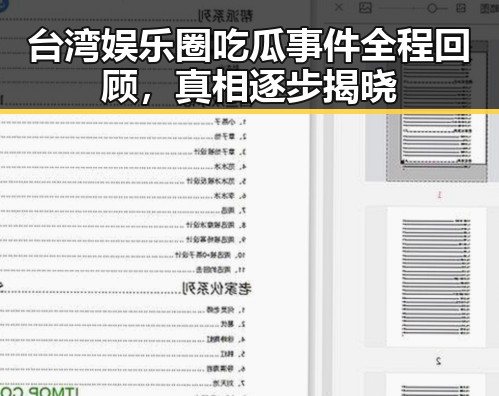Viewport: 499px width, 396px height.
Task: Open contents entry 范冰冰被反设计
Action: (x=216, y=181)
